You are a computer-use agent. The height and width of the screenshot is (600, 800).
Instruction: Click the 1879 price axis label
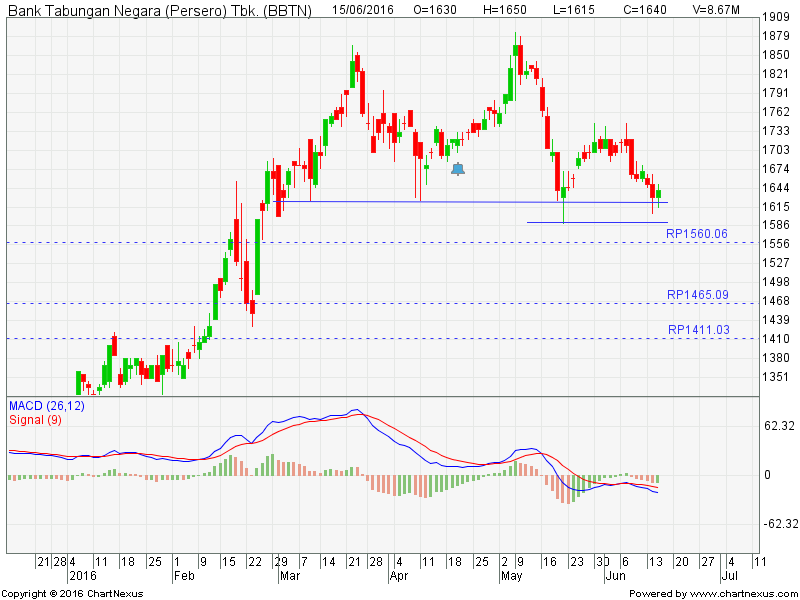point(776,36)
